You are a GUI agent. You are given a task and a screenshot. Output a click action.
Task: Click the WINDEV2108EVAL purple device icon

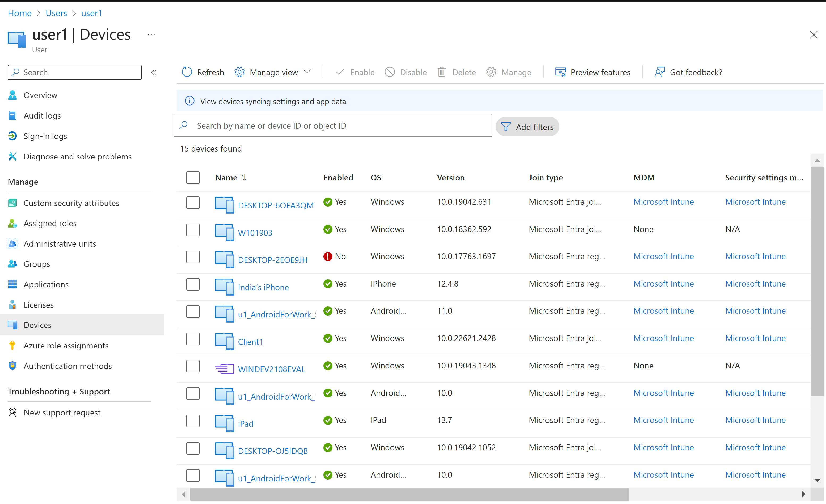(224, 369)
